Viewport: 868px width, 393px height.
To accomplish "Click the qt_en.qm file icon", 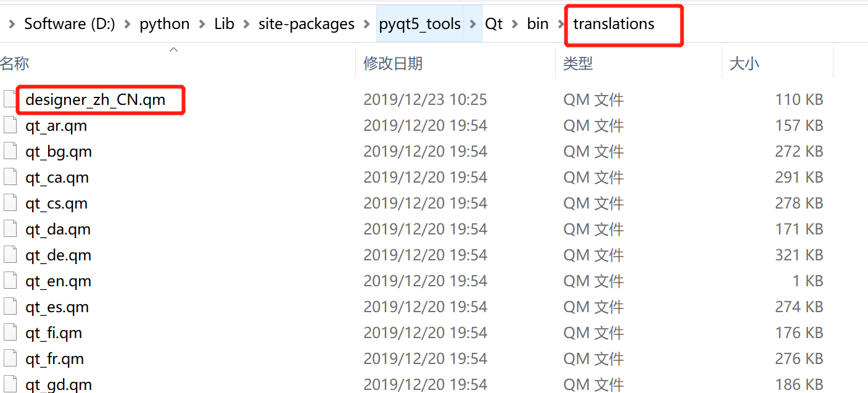I will 10,281.
